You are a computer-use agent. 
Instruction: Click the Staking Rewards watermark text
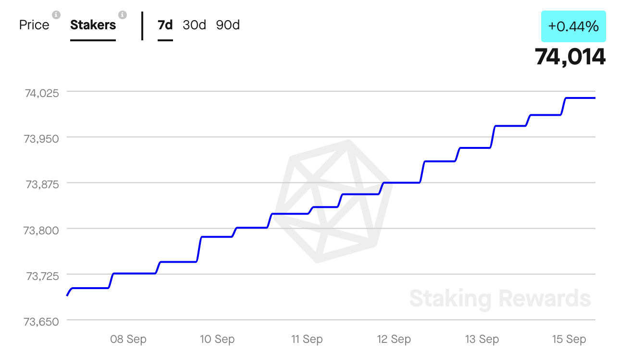[x=500, y=299]
